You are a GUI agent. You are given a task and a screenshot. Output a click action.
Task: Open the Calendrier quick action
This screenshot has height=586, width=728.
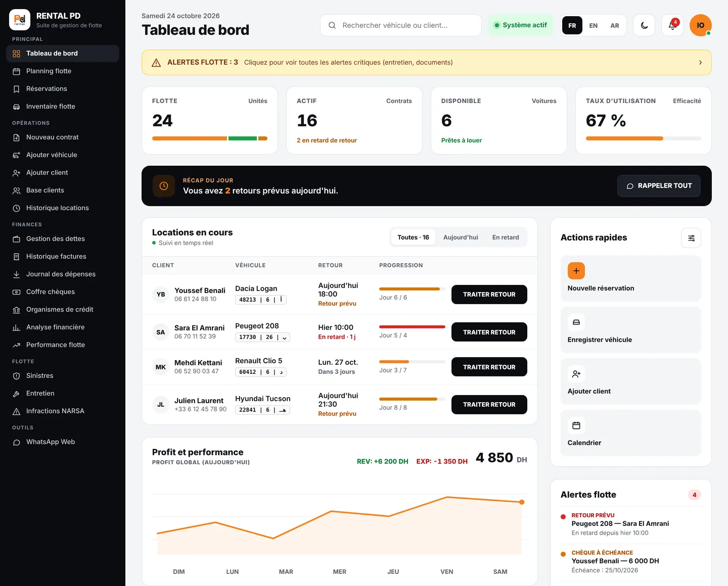pyautogui.click(x=631, y=433)
